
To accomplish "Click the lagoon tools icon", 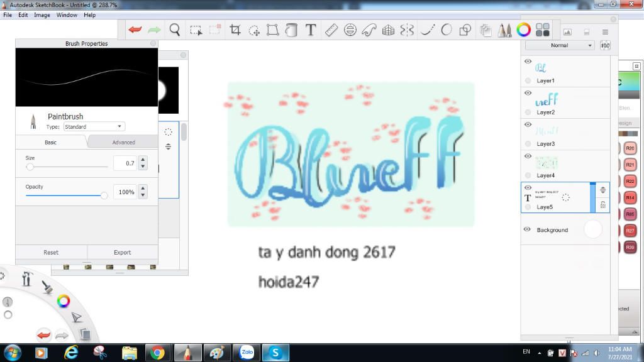I will (26, 278).
